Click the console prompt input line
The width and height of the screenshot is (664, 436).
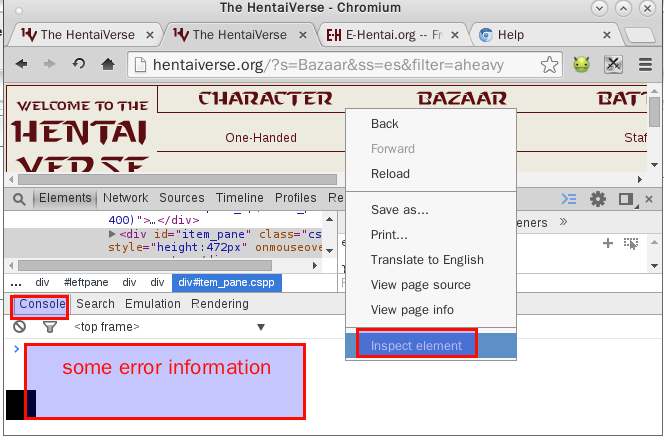coord(339,349)
